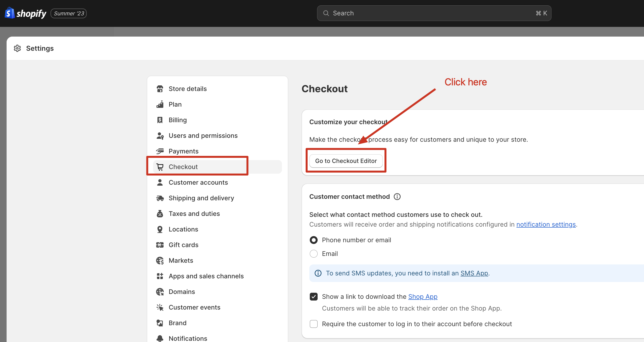Click the Shipping and delivery truck icon

[160, 198]
